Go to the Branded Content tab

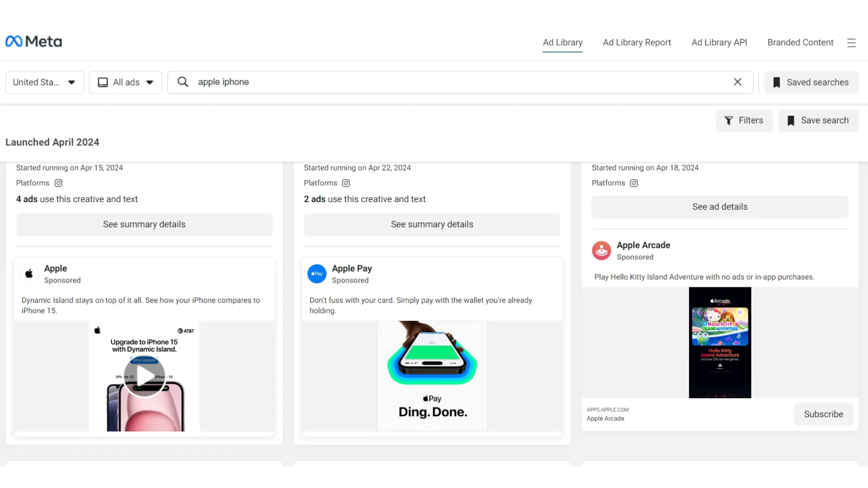click(800, 42)
